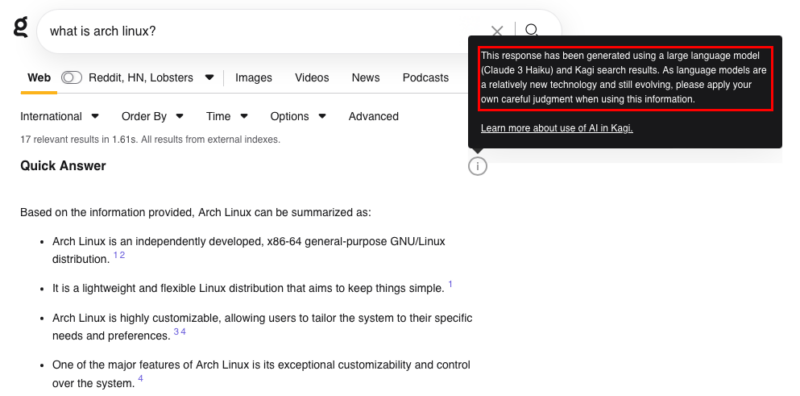Image resolution: width=800 pixels, height=396 pixels.
Task: Expand the Options dropdown
Action: (298, 116)
